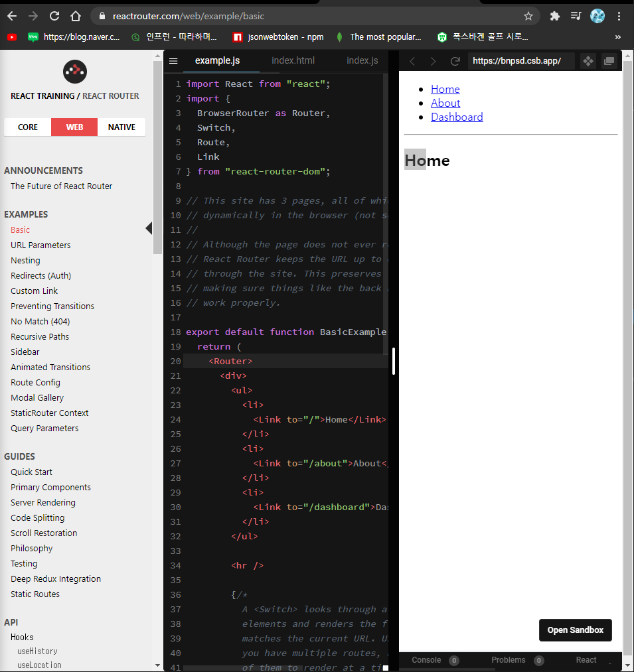Open the jsonwebtoken - npm bookmark
This screenshot has width=634, height=672.
tap(278, 37)
